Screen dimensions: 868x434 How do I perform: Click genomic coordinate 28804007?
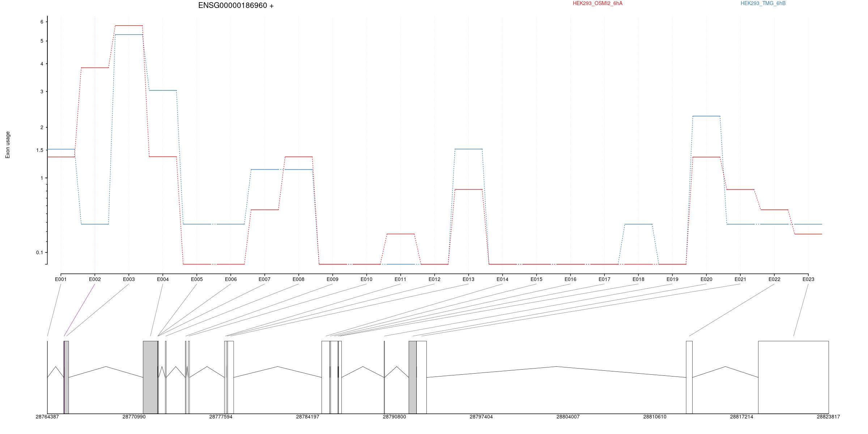pos(568,417)
